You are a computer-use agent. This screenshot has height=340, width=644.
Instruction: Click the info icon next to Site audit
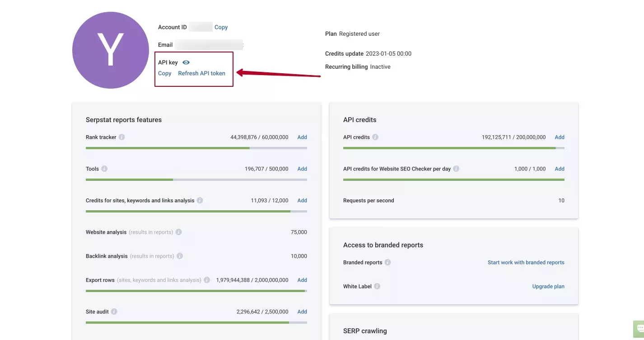tap(114, 312)
